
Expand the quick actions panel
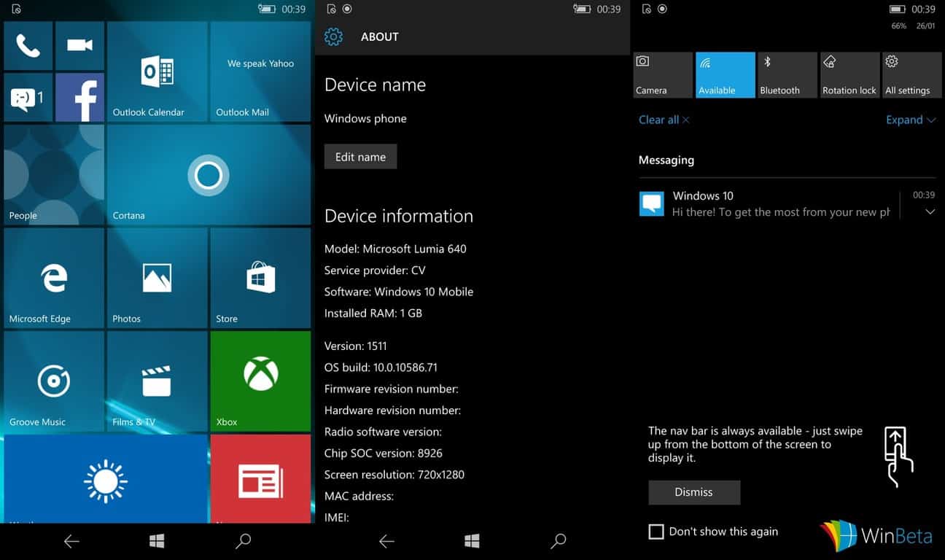[x=910, y=120]
